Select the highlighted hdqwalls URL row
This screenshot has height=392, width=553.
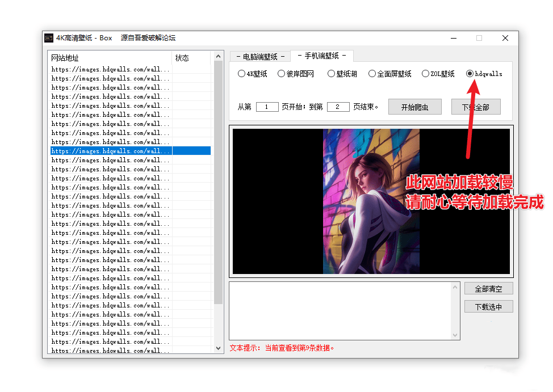131,151
